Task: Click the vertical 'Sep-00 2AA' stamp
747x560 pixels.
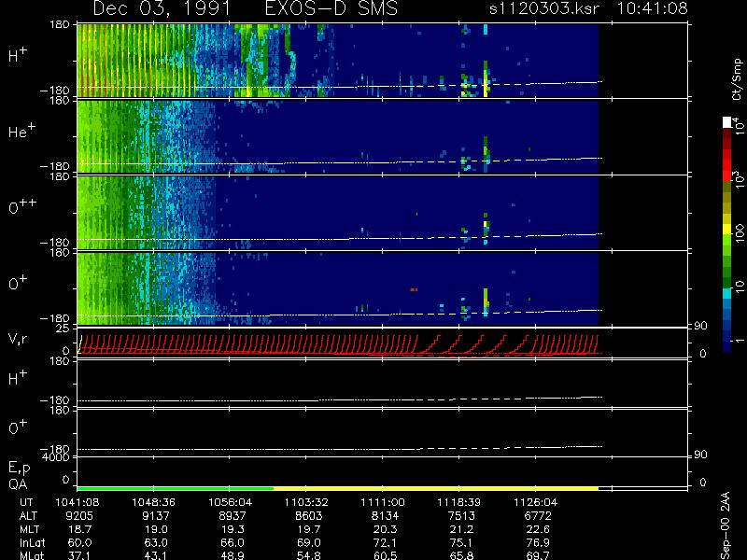Action: 726,525
